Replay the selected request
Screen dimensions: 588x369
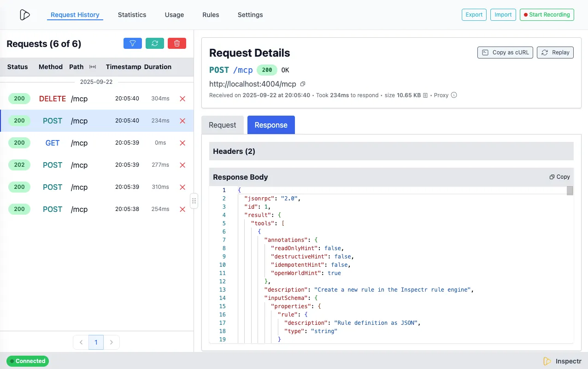click(556, 53)
